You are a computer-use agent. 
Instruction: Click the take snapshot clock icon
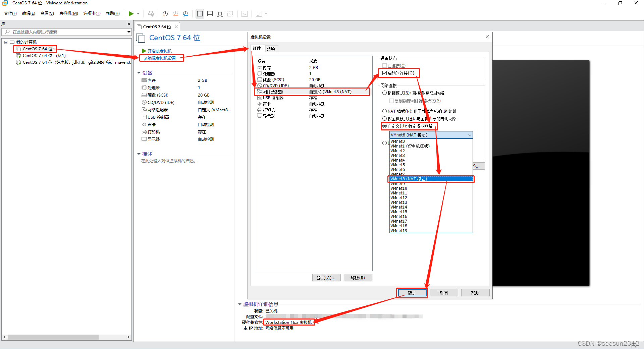tap(165, 14)
